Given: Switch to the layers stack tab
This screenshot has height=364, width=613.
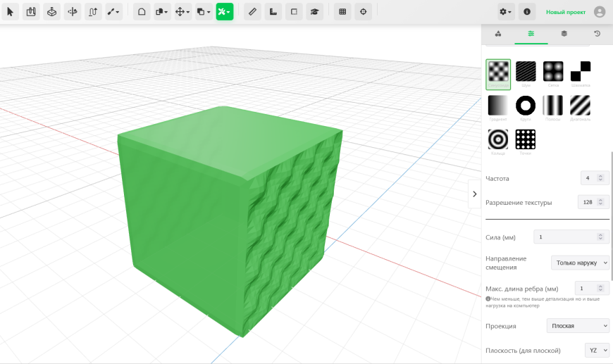Looking at the screenshot, I should tap(564, 34).
